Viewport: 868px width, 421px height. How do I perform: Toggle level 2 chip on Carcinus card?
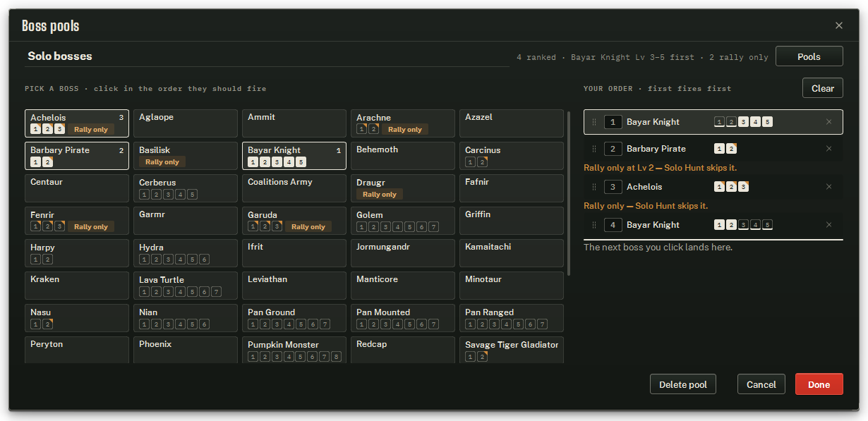(x=482, y=162)
